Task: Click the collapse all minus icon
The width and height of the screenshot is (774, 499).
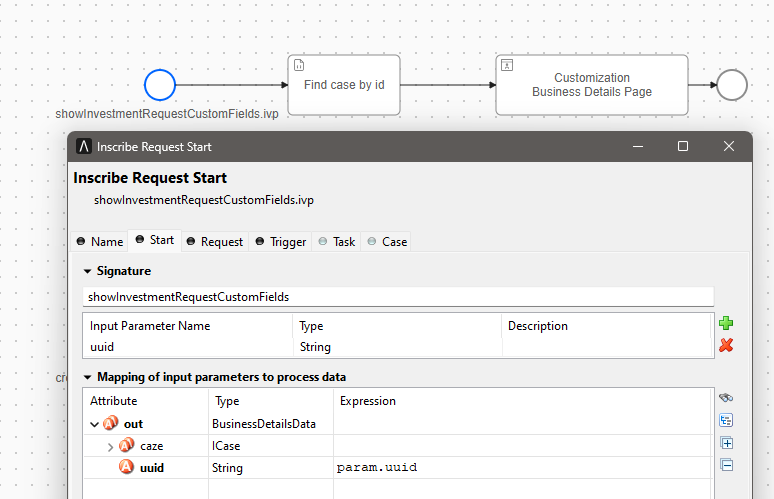Action: click(727, 465)
